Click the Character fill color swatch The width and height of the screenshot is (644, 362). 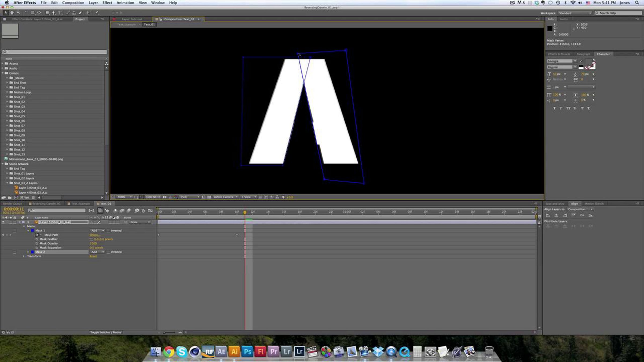tap(588, 62)
